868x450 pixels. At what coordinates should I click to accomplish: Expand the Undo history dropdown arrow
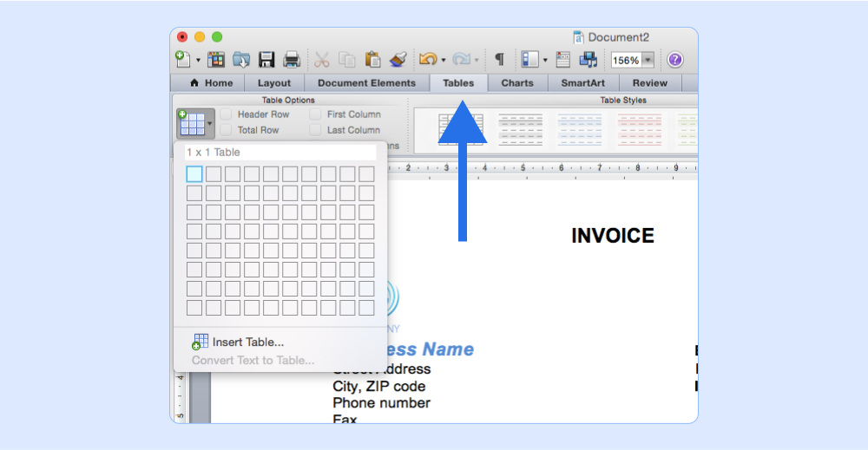[444, 60]
